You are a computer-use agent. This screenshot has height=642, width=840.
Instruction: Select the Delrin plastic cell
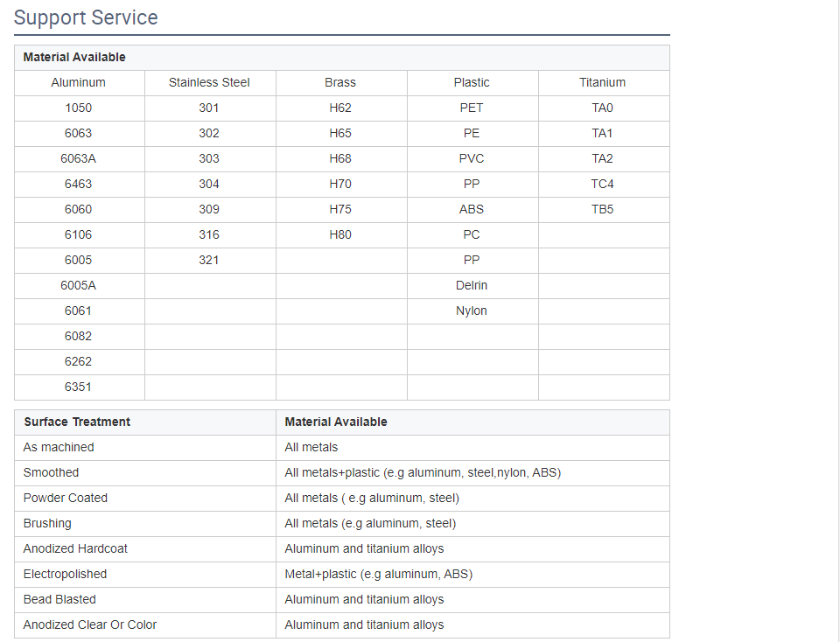(x=472, y=286)
